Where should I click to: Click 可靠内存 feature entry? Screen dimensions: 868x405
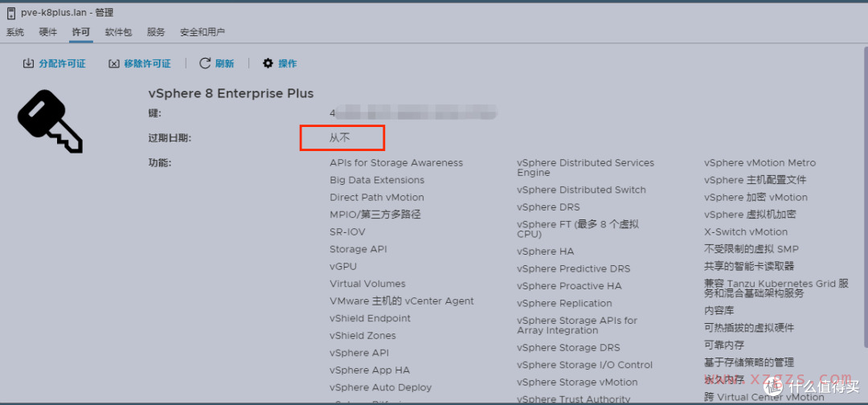click(x=724, y=345)
